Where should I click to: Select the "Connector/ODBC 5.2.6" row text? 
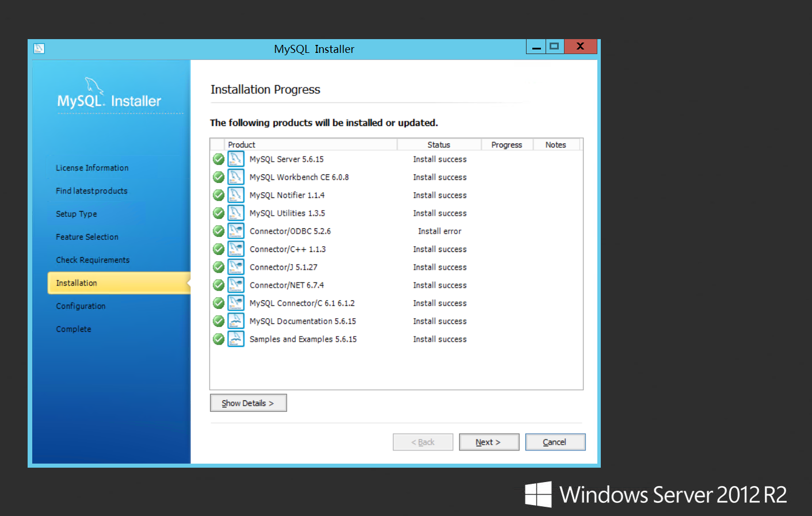(x=290, y=231)
